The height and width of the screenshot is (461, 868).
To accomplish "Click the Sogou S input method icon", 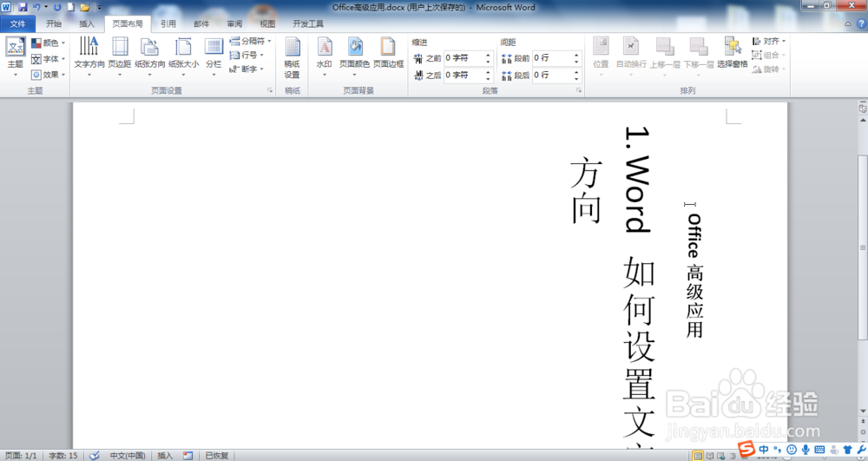I will (746, 450).
